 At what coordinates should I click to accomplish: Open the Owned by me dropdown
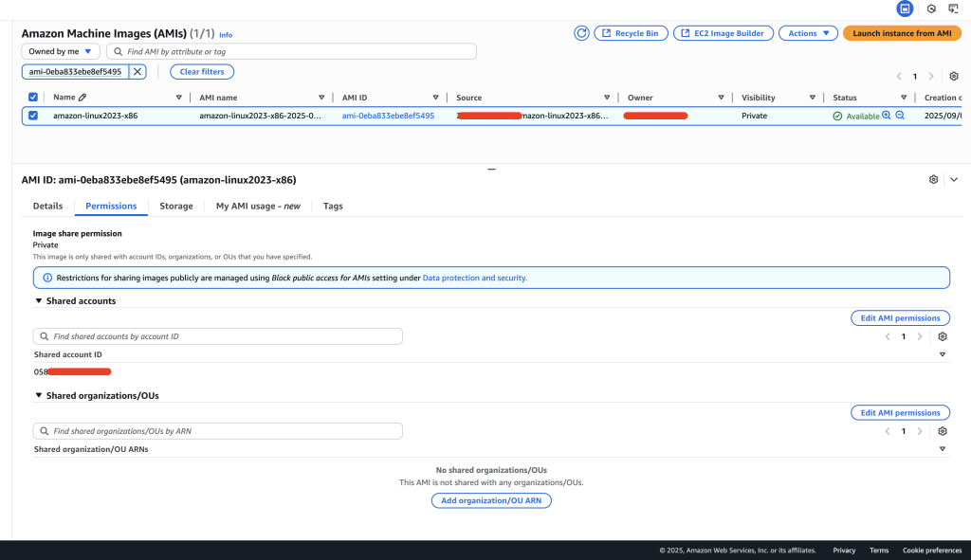click(61, 51)
